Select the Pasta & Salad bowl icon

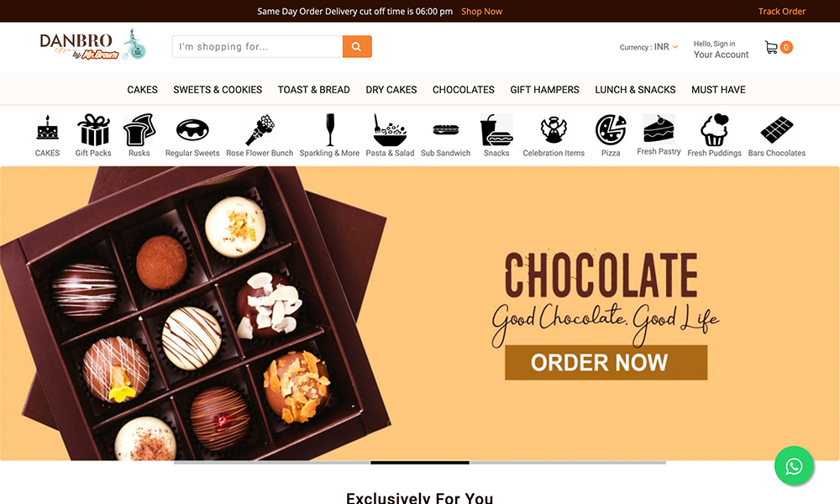pyautogui.click(x=390, y=130)
